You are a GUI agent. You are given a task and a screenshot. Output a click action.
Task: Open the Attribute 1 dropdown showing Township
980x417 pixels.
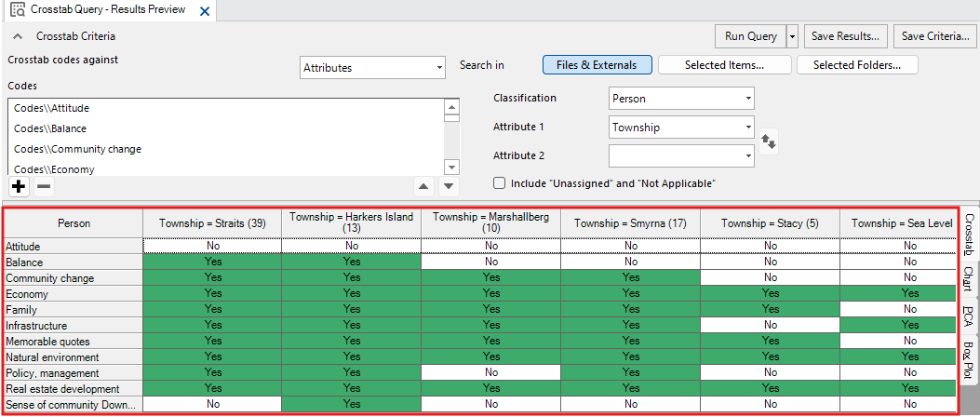point(681,128)
